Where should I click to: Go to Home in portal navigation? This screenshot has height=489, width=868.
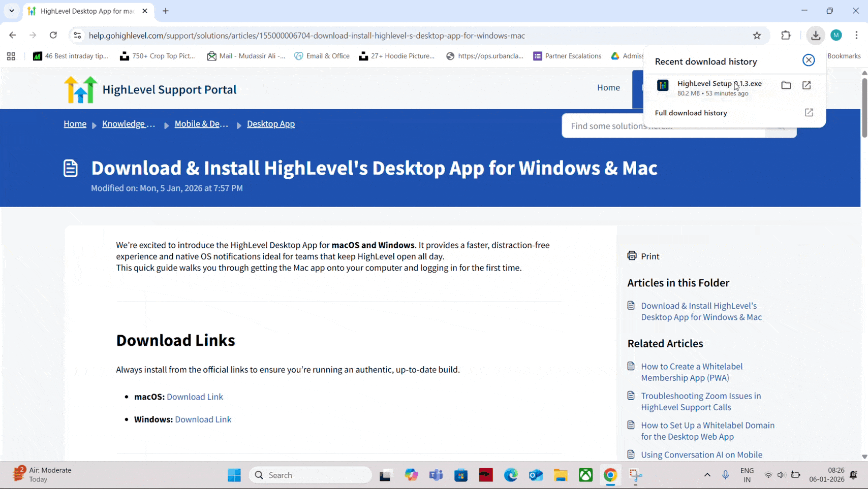coord(608,87)
